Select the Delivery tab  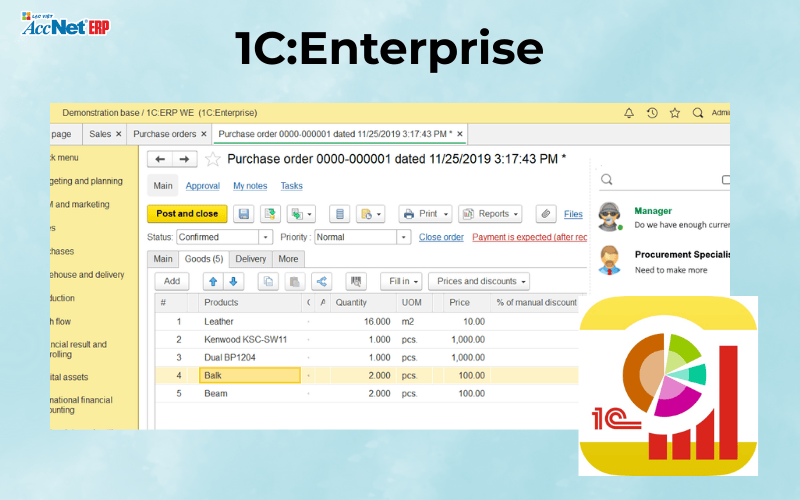(251, 259)
